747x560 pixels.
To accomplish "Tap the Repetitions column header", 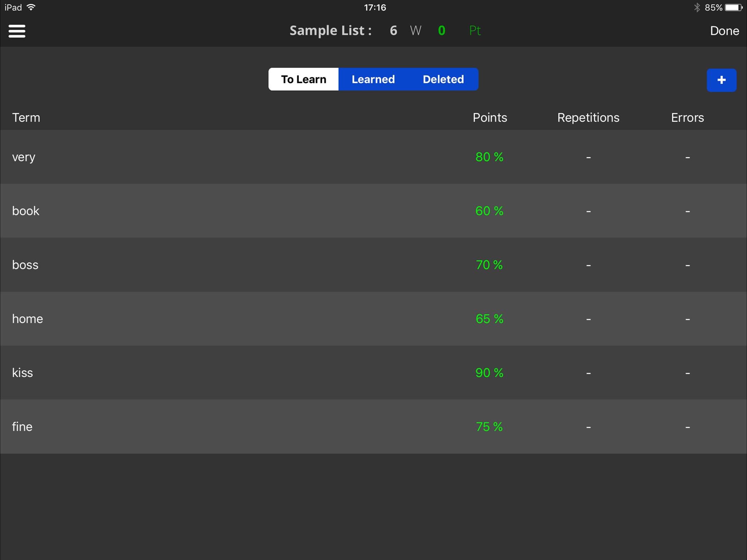I will point(588,118).
